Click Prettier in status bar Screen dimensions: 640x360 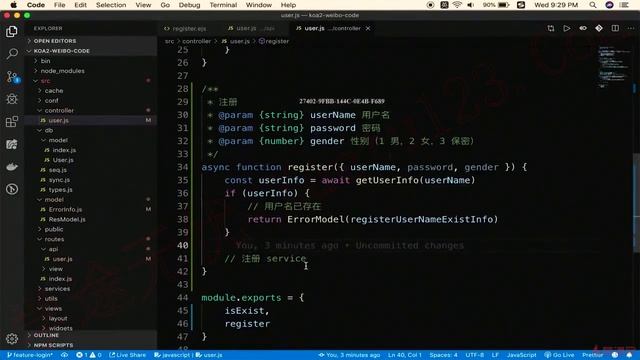[592, 355]
